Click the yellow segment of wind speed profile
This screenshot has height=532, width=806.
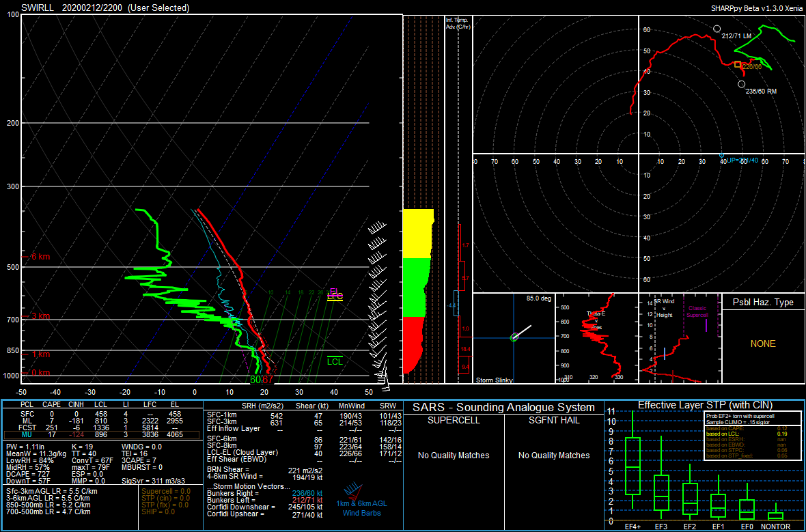pyautogui.click(x=418, y=234)
